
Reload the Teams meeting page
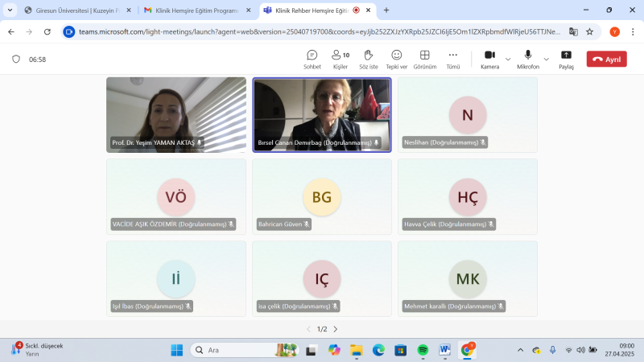(47, 31)
